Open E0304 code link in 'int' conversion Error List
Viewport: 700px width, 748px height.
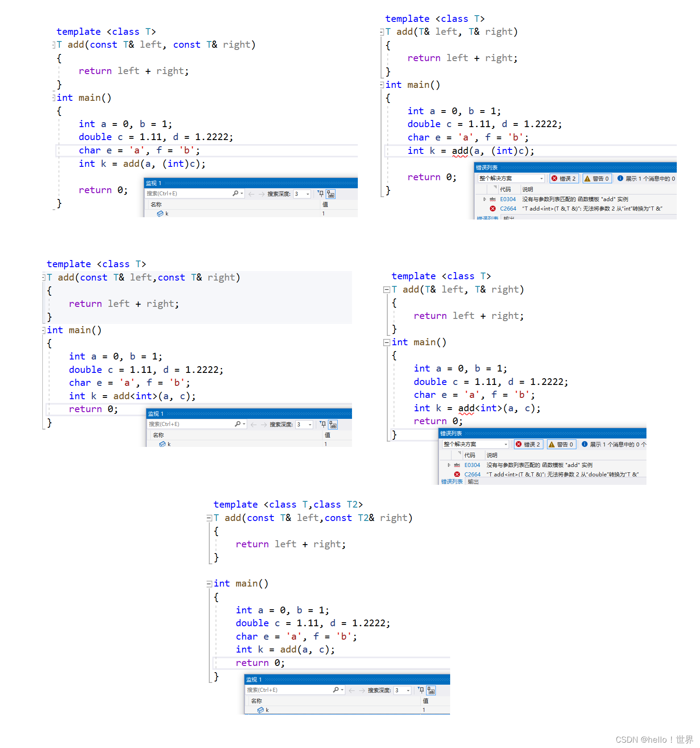pos(508,199)
